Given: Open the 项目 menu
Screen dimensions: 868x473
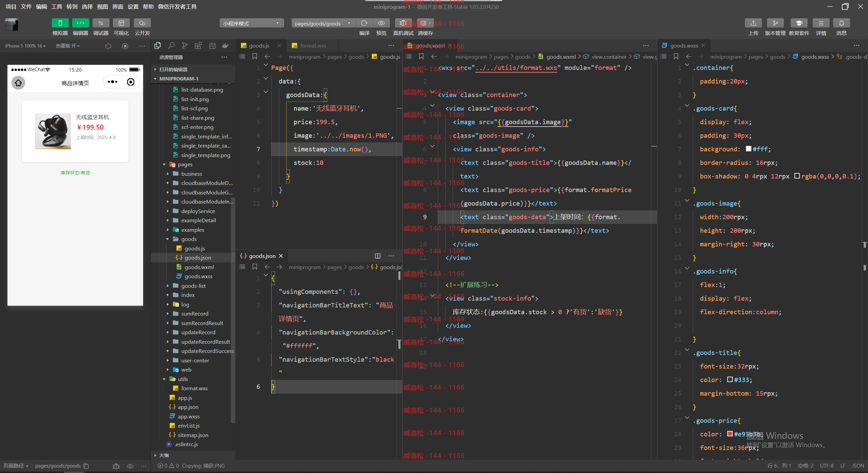Looking at the screenshot, I should tap(11, 6).
